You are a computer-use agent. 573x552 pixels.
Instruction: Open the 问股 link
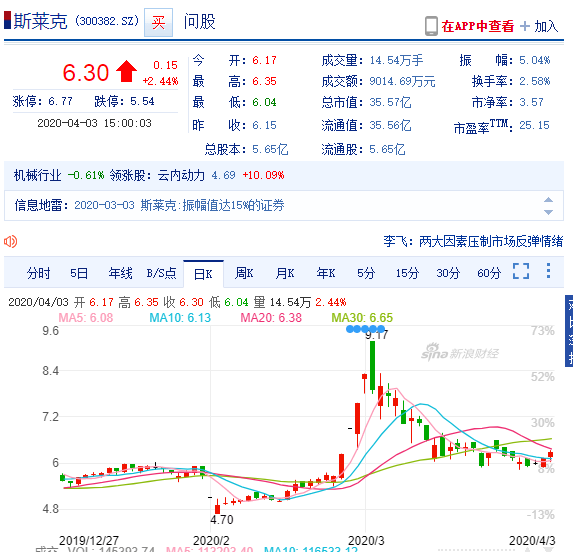tap(200, 22)
